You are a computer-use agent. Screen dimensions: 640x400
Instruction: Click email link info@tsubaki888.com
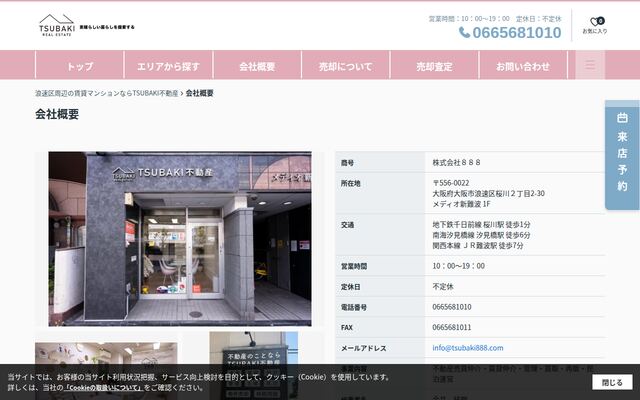(x=468, y=348)
